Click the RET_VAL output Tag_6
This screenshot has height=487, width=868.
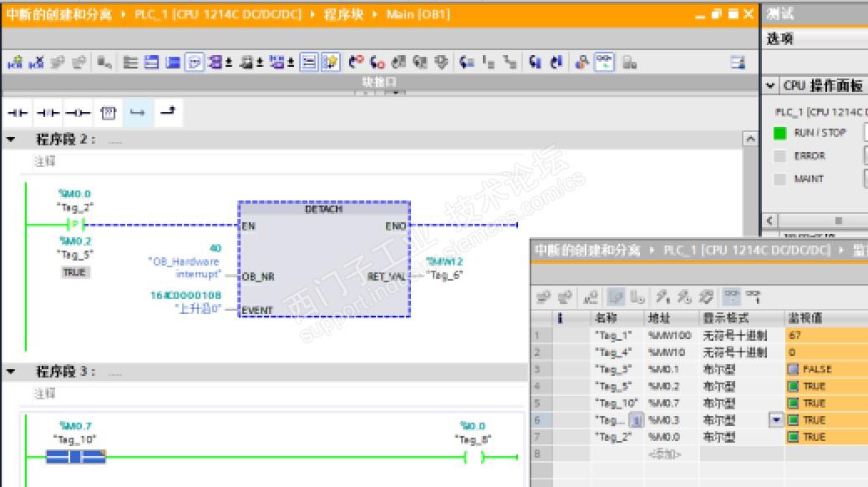coord(444,275)
